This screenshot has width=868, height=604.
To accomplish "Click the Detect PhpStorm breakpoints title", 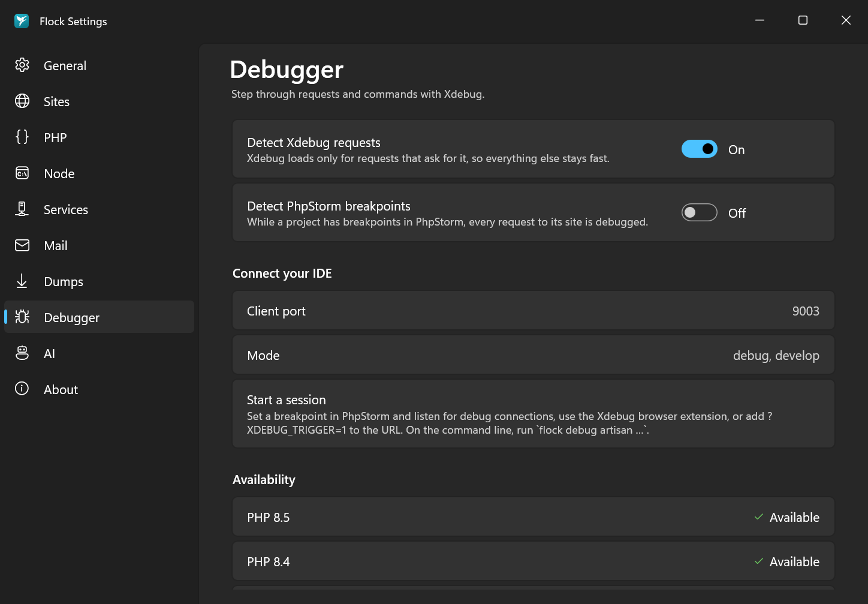I will click(x=329, y=206).
